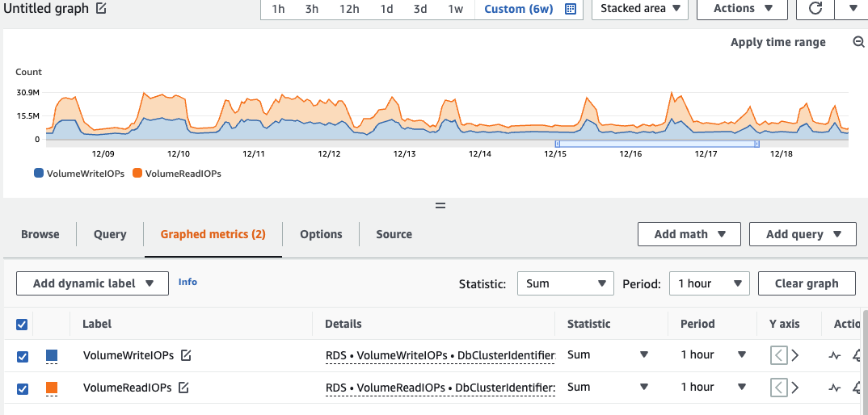Click the alarm bell icon for VolumeReadIOPs
This screenshot has width=868, height=415.
(857, 388)
